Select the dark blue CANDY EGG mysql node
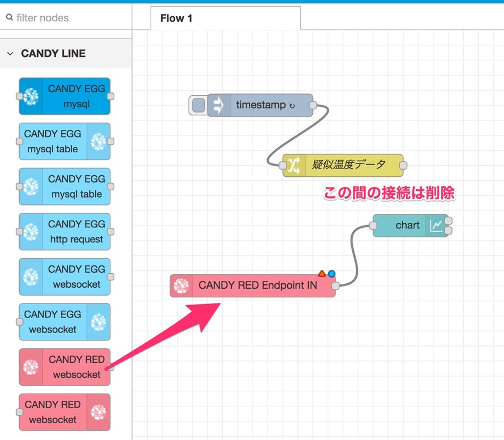This screenshot has width=504, height=440. [64, 96]
